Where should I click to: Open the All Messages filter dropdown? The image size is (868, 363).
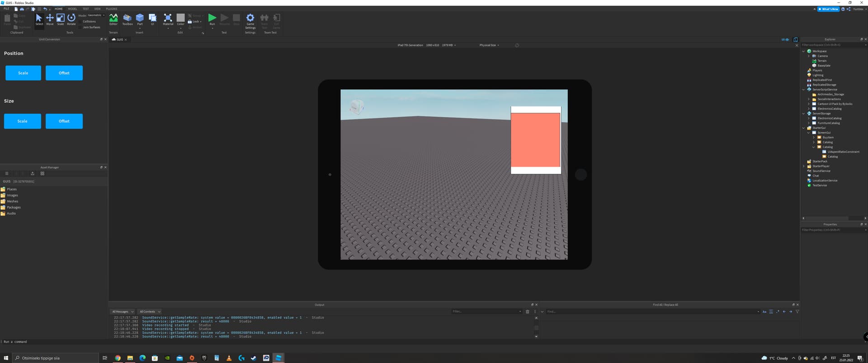[x=123, y=312]
